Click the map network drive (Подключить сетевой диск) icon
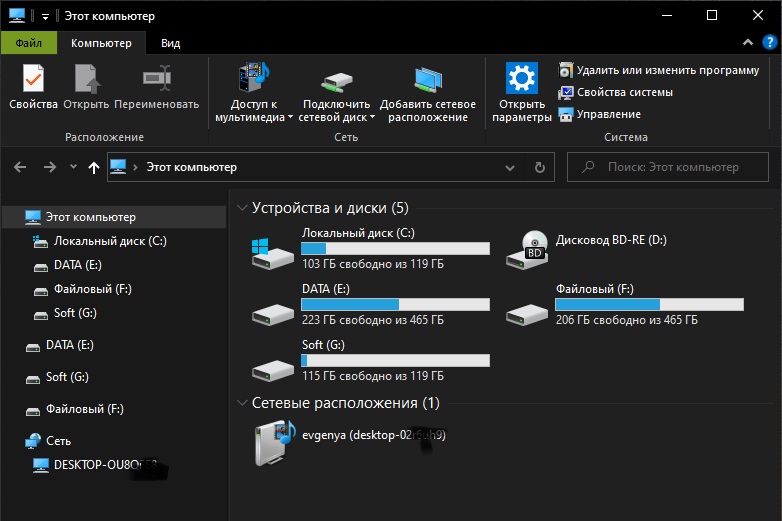Screen dimensions: 782x521 tap(336, 80)
